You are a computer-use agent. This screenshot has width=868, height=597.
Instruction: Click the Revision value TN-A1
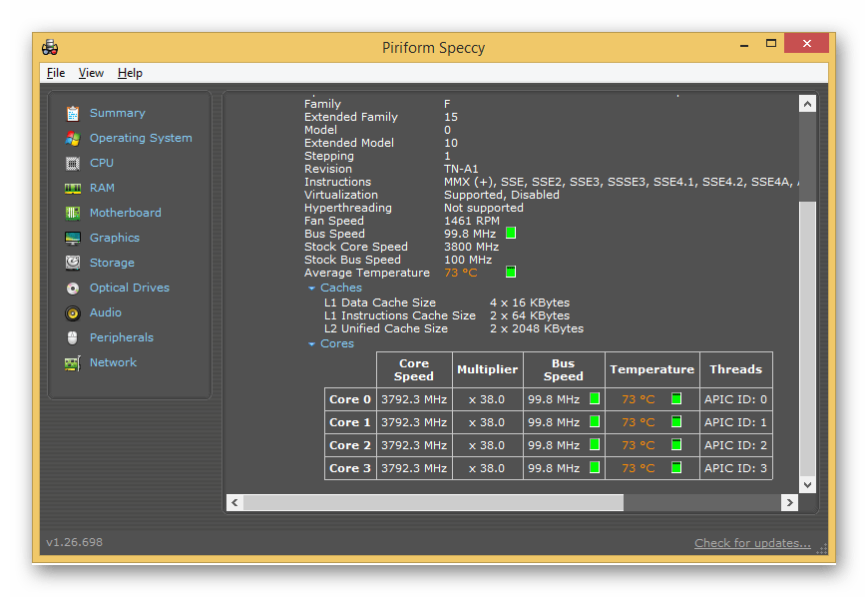pos(461,169)
